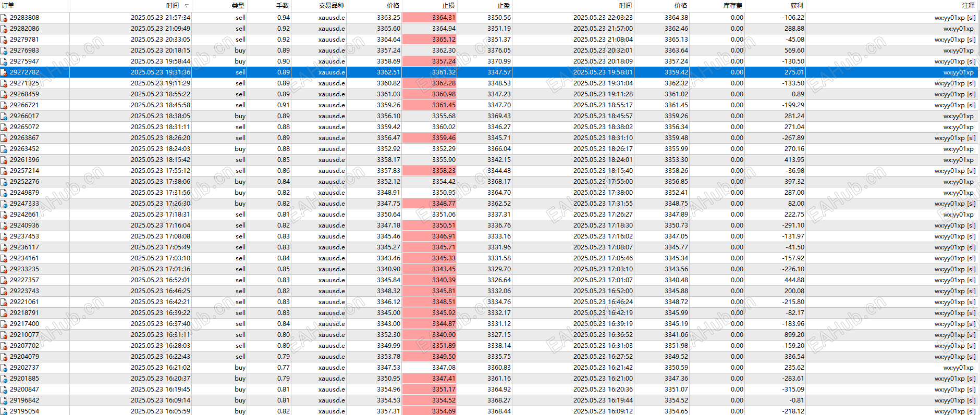
Task: Select the row icon for order 29271325
Action: pos(4,83)
